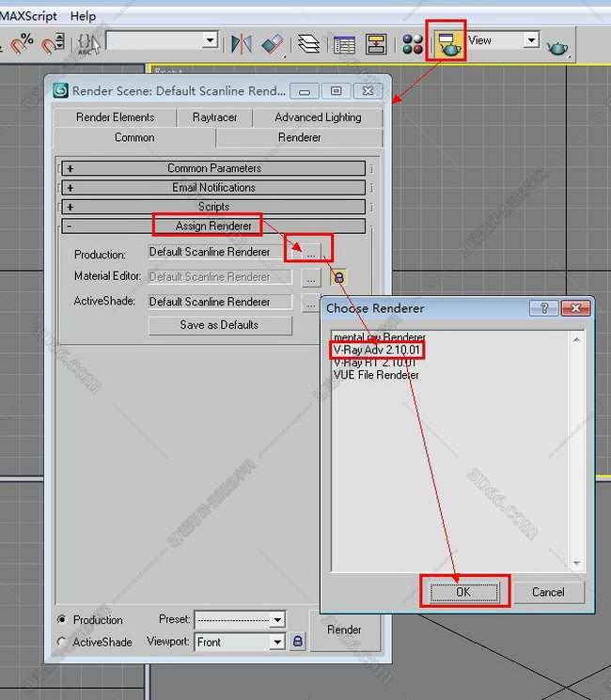Toggle the Material Editor renderer lock icon
The height and width of the screenshot is (700, 611).
pyautogui.click(x=338, y=278)
